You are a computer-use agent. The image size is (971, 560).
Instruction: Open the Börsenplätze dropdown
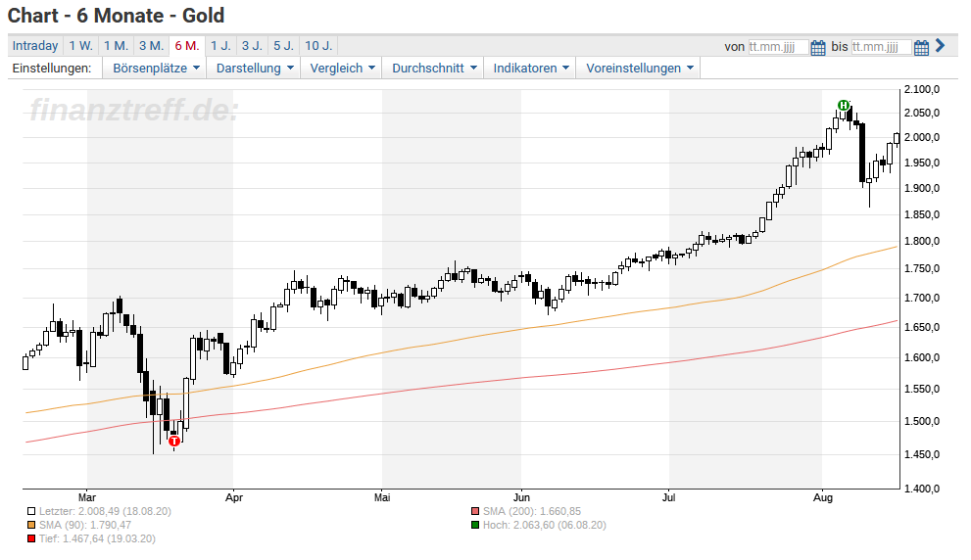coord(156,69)
